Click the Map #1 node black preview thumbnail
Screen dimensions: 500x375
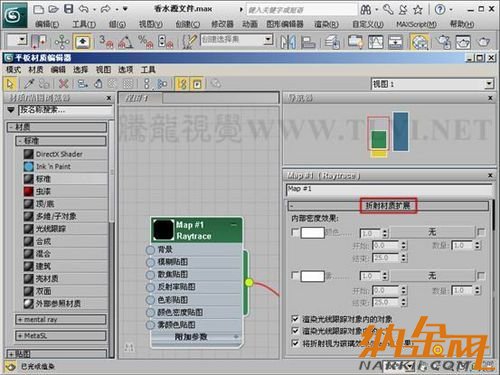[163, 230]
